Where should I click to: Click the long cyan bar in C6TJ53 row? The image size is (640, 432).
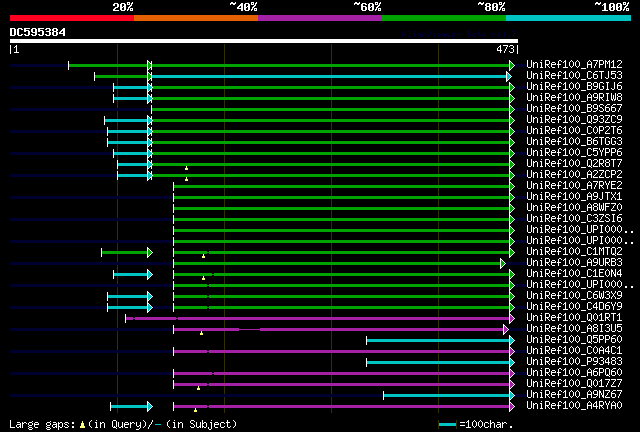[329, 76]
